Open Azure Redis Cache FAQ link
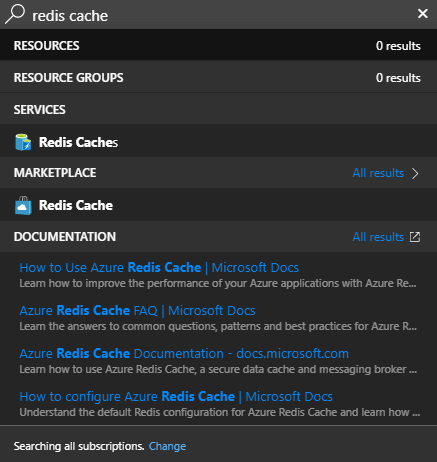This screenshot has height=462, width=437. (137, 311)
